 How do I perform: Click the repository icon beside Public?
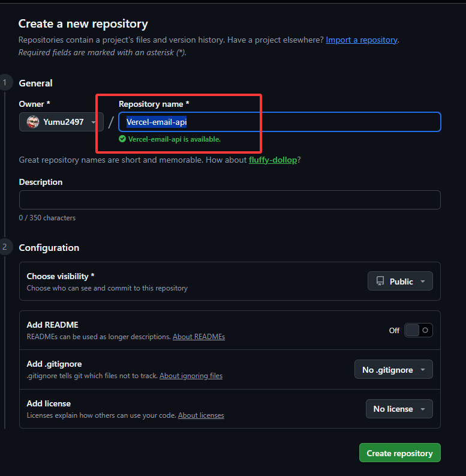380,281
